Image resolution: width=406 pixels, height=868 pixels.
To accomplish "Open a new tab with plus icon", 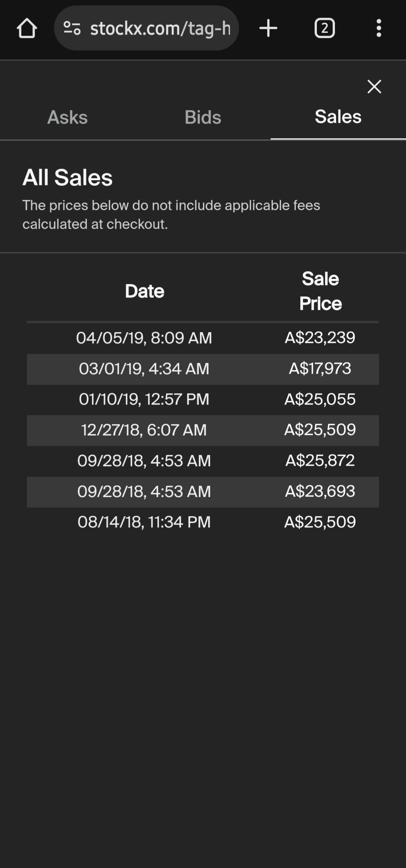I will 268,28.
